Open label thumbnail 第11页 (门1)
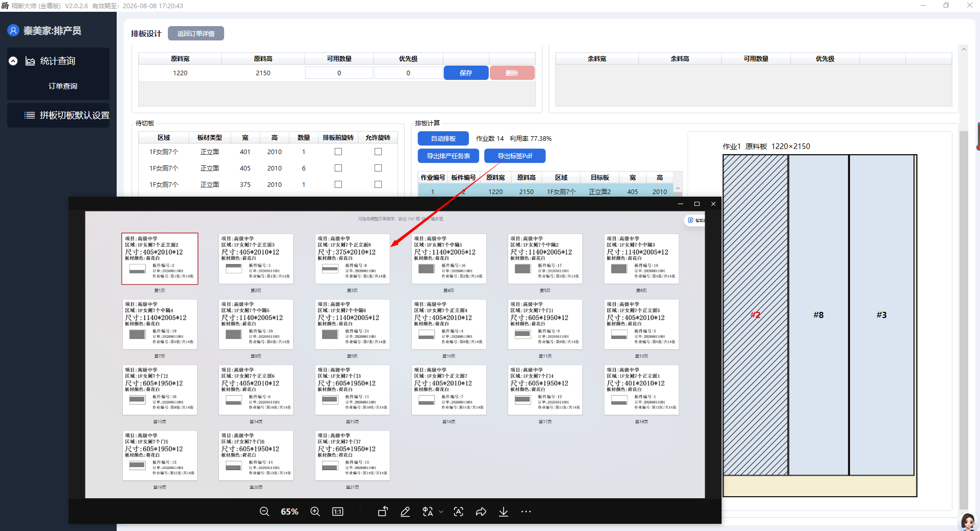This screenshot has height=531, width=980. coord(545,324)
